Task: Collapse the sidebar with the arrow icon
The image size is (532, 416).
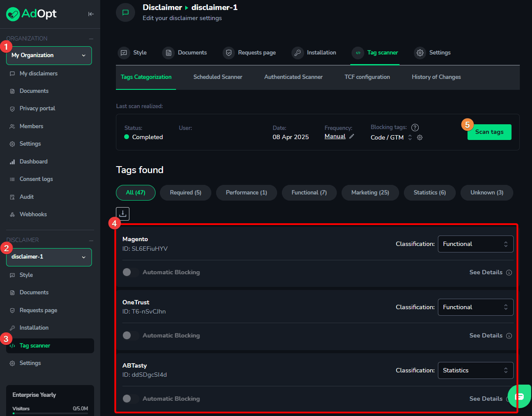Action: [x=91, y=14]
